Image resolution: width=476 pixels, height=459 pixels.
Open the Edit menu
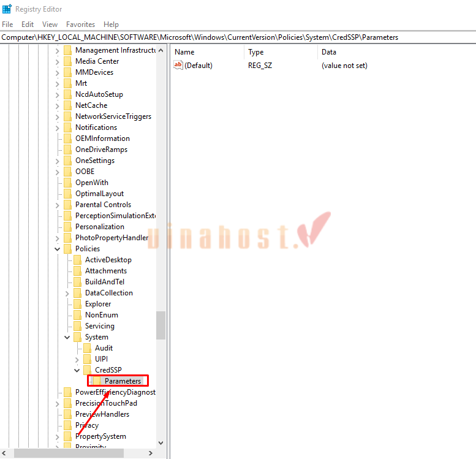(28, 25)
